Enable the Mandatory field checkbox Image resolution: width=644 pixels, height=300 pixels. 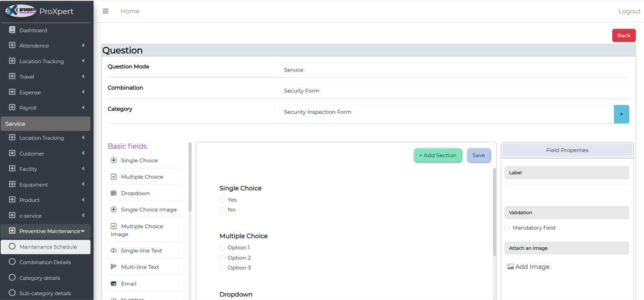coord(507,228)
